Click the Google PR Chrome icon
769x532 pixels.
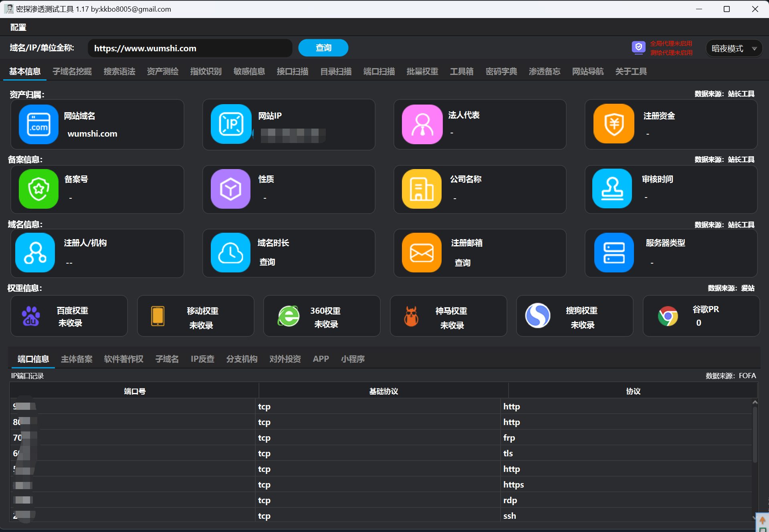click(x=668, y=316)
